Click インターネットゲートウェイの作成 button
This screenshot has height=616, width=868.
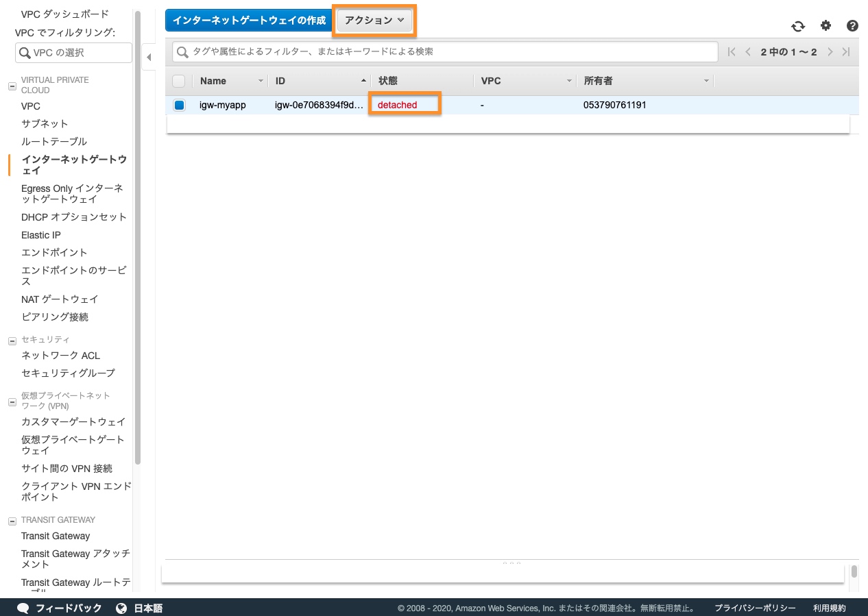coord(249,21)
